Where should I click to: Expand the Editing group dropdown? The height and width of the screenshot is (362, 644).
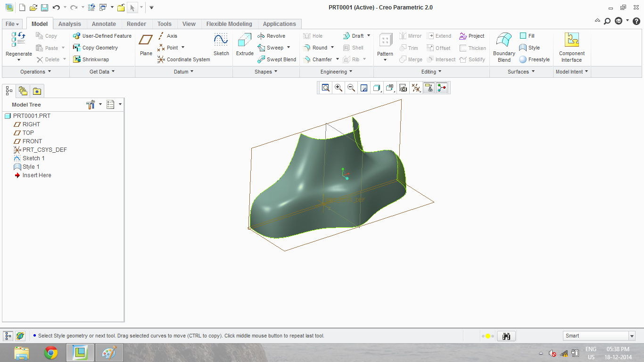click(431, 72)
